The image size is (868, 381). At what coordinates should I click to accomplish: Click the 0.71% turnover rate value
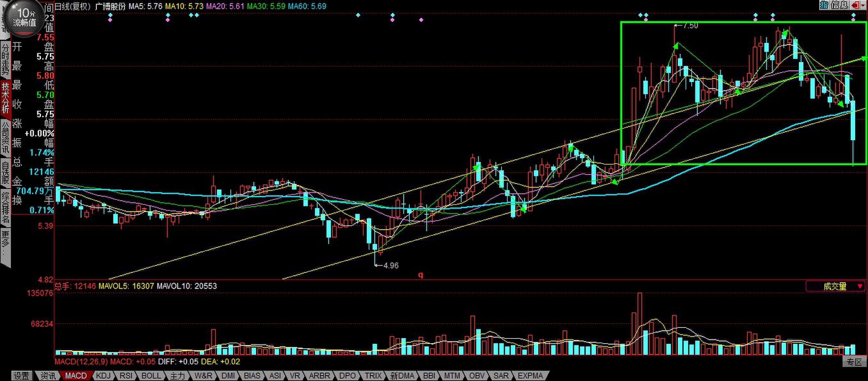(x=42, y=210)
